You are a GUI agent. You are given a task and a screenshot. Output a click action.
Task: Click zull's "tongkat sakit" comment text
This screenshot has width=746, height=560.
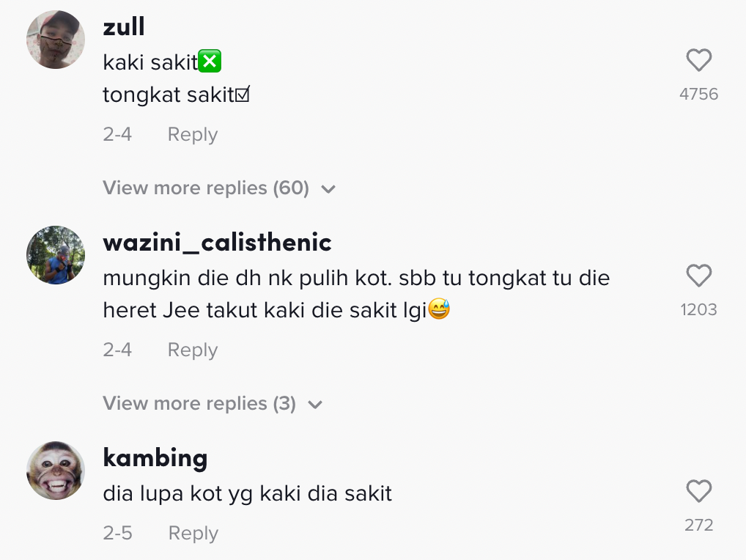(176, 95)
